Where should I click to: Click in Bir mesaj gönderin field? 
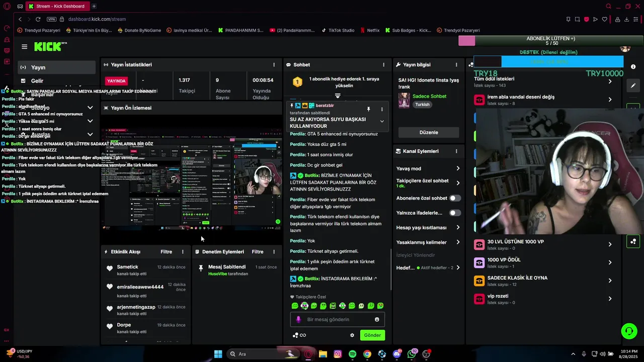coord(337,319)
